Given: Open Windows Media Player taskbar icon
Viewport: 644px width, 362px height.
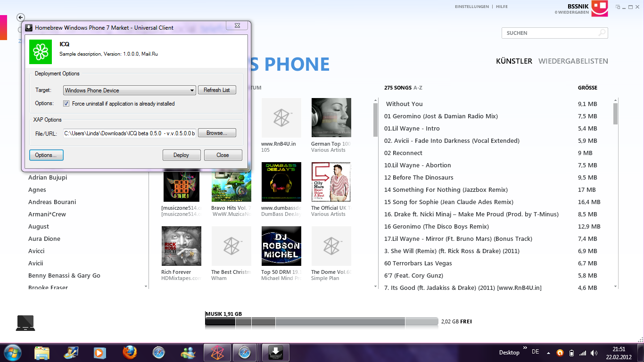Looking at the screenshot, I should click(x=99, y=353).
